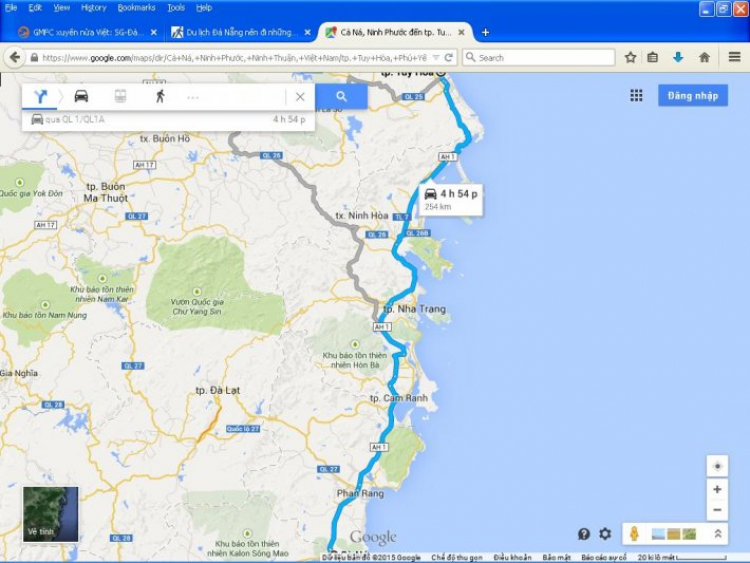
Task: Click Báo cáo sự cố link
Action: 604,558
